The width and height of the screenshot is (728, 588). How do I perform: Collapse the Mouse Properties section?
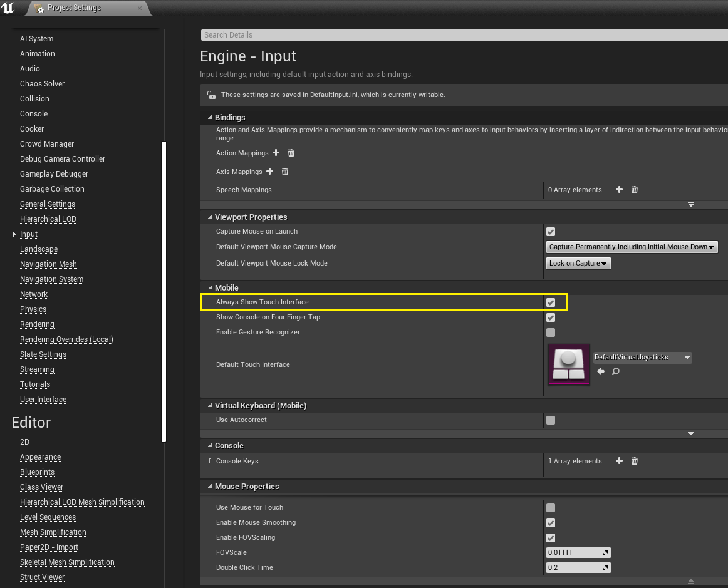coord(211,486)
